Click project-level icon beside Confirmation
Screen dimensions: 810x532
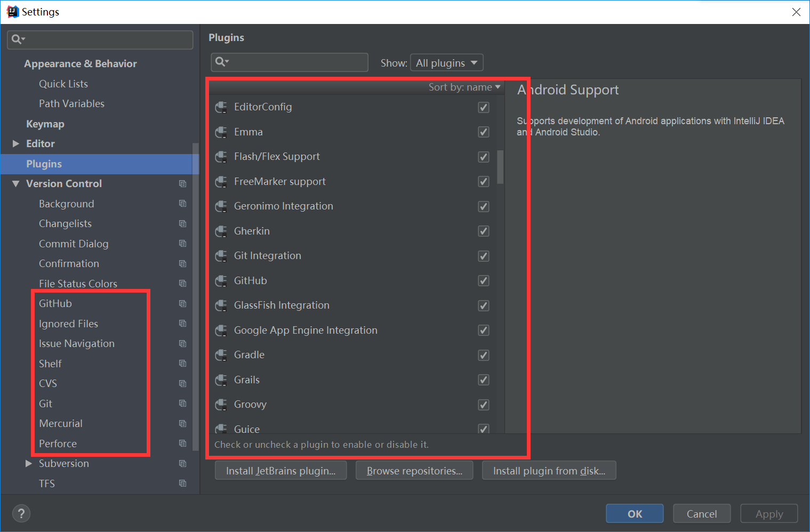pos(183,264)
